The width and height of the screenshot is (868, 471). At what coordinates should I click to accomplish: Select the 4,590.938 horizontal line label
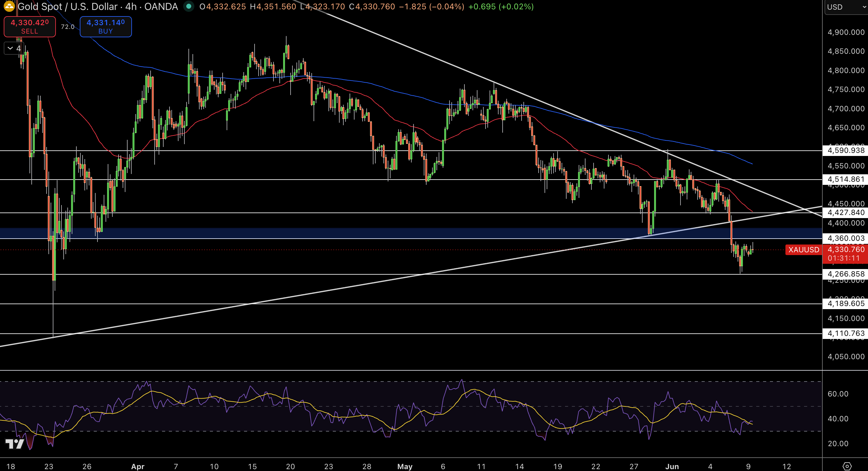[x=846, y=150]
